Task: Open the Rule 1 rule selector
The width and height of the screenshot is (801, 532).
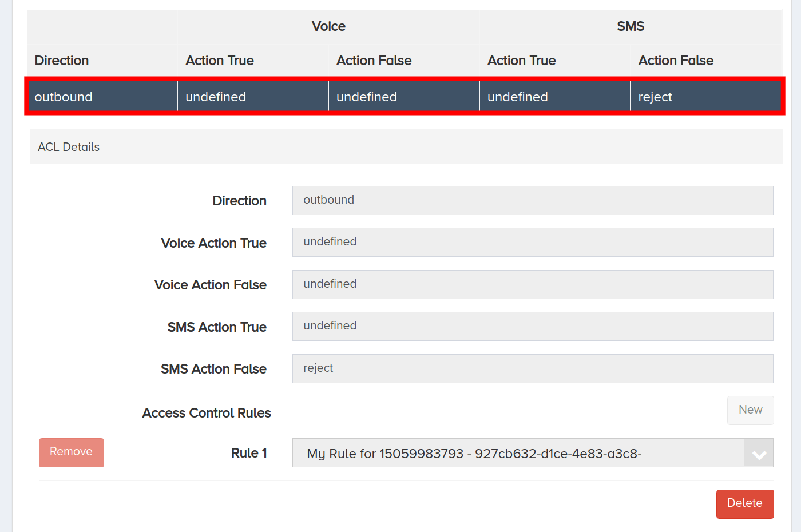Action: click(533, 453)
